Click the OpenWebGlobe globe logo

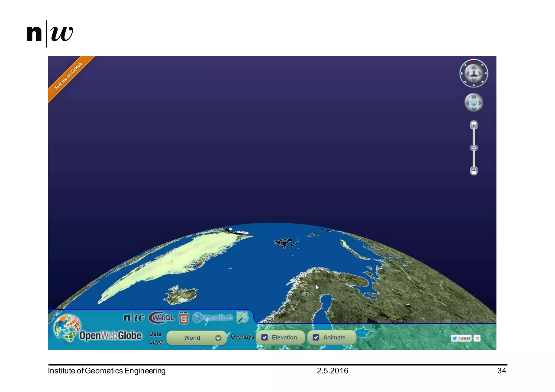click(67, 328)
